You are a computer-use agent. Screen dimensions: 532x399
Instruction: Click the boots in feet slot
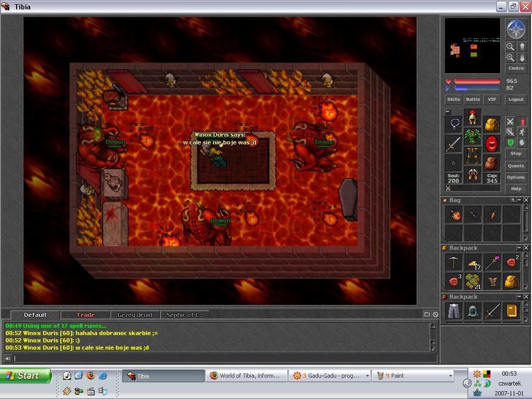pos(472,176)
